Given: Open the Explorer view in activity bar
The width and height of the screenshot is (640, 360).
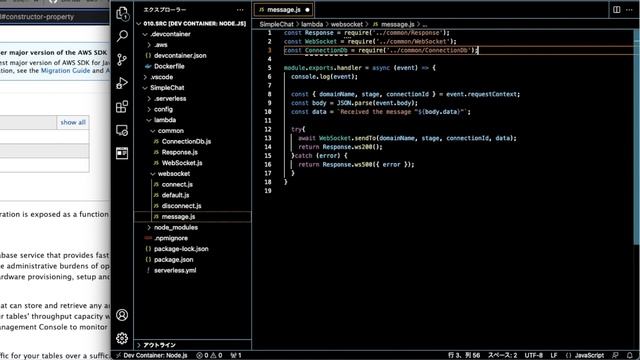Looking at the screenshot, I should pos(122,13).
